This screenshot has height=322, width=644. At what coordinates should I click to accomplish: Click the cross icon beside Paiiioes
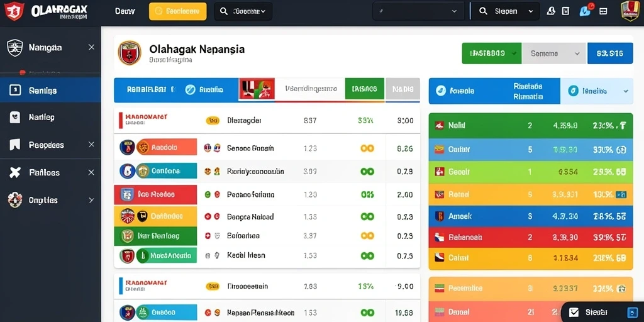[15, 172]
